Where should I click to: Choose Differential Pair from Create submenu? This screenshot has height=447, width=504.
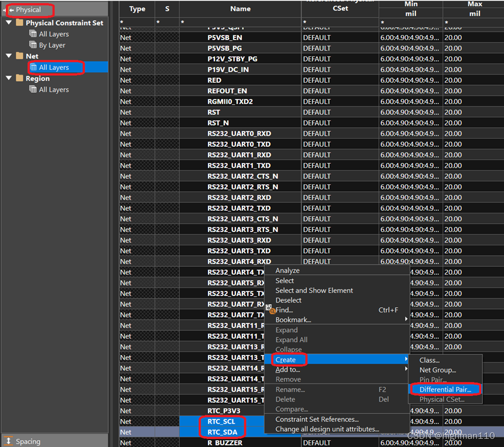click(x=445, y=389)
